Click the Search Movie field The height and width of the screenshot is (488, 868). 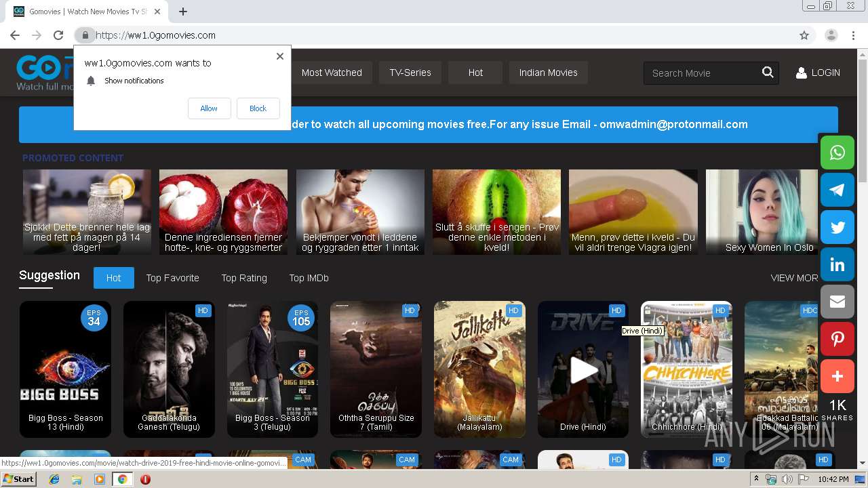pos(702,73)
